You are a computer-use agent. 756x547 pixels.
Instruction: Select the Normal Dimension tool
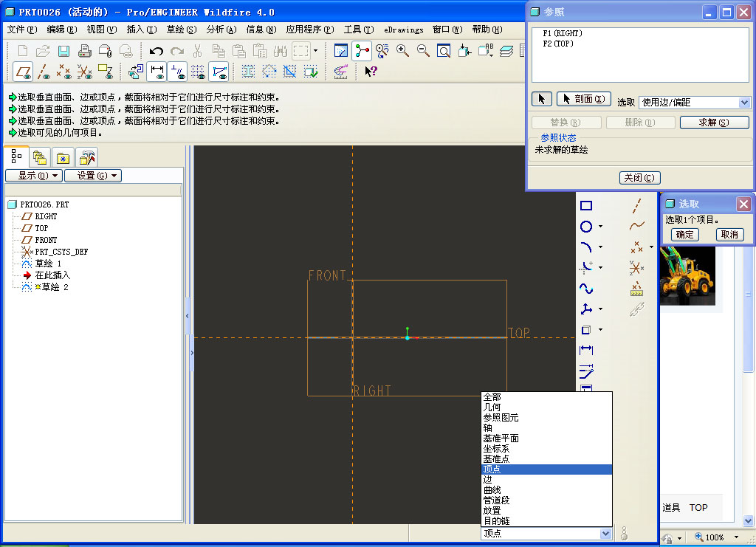pyautogui.click(x=585, y=351)
